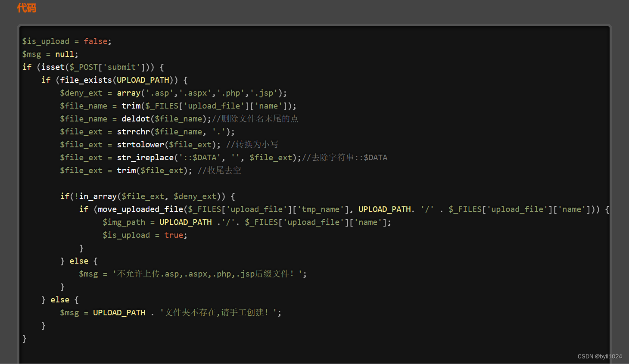The image size is (629, 364).
Task: Click the line '$msg = null;'
Action: (x=50, y=54)
